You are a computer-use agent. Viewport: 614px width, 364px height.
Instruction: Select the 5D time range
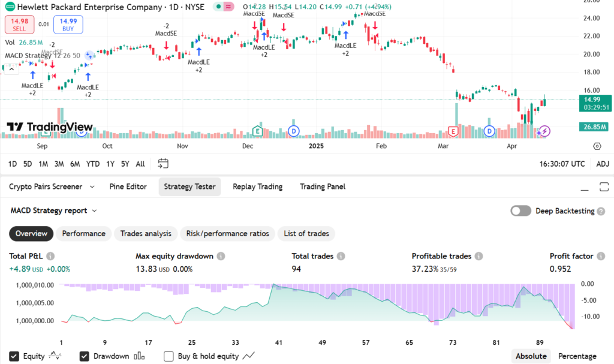tap(28, 164)
